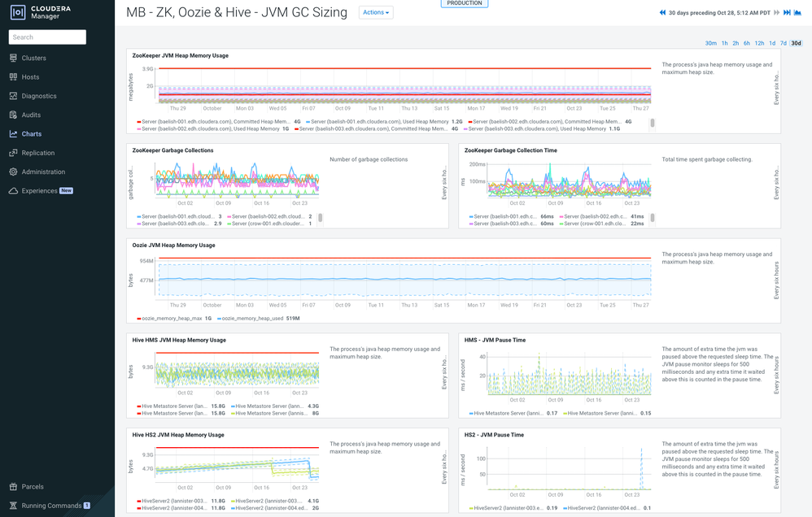The image size is (812, 517).
Task: Open HMS - JVM Pause Time chart title
Action: [x=495, y=340]
